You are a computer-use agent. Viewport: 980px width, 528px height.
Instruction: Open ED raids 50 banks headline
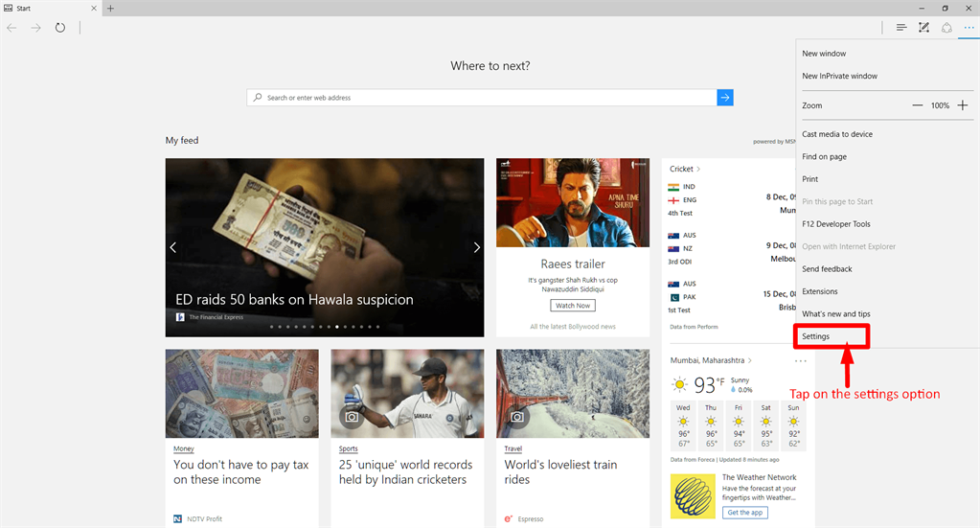(294, 300)
